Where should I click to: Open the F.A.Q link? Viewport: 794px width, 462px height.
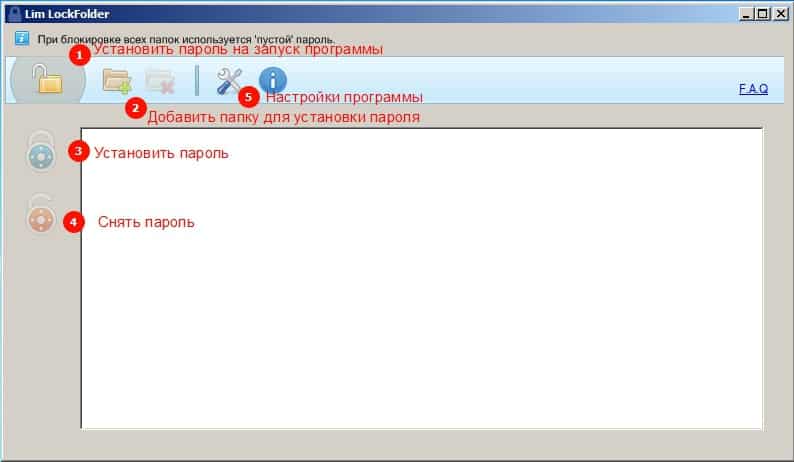point(753,89)
